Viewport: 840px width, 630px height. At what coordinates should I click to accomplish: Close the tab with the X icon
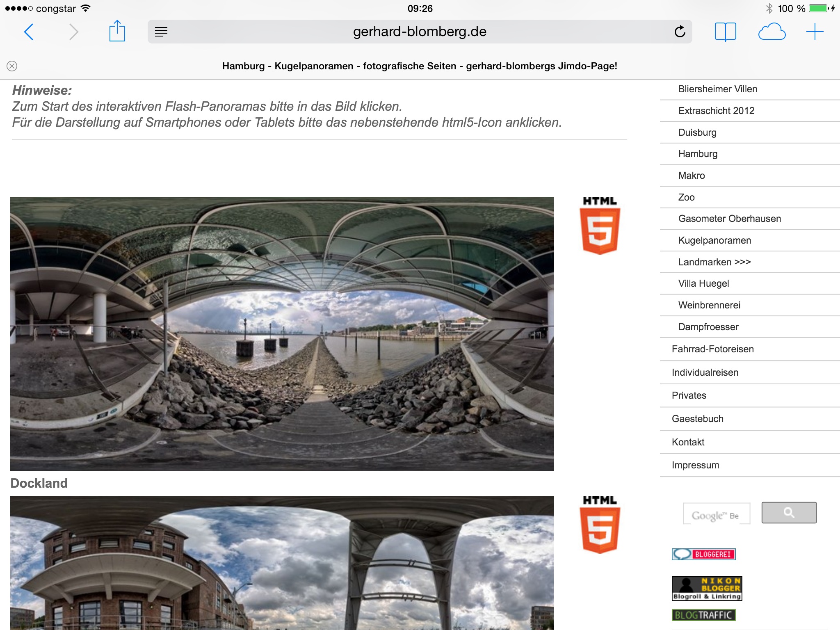tap(12, 66)
